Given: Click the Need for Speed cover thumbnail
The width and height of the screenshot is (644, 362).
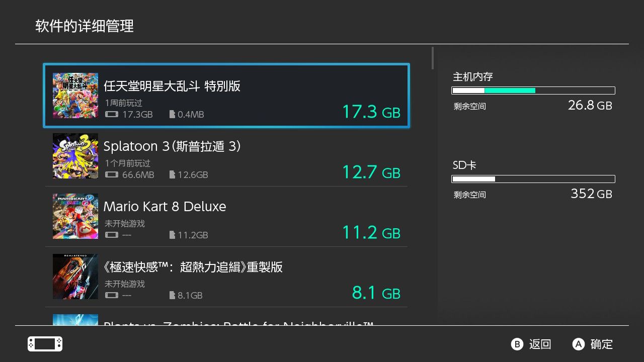Looking at the screenshot, I should [75, 277].
